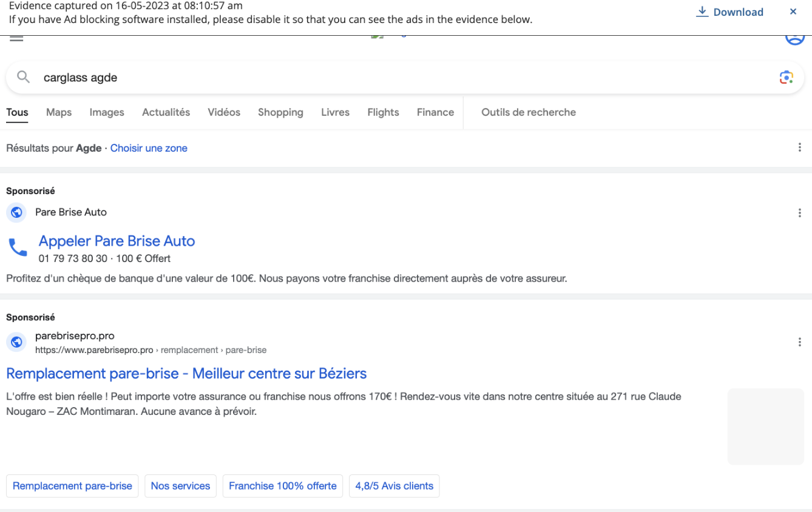Click Appeler Pare Brise Auto link

[x=117, y=241]
